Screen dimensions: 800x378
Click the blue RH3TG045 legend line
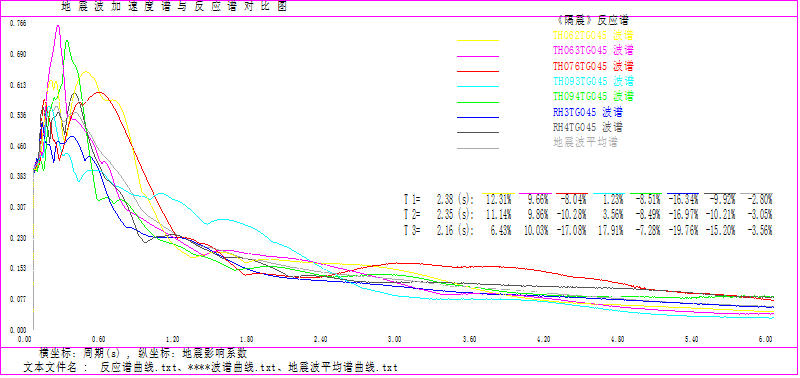478,117
